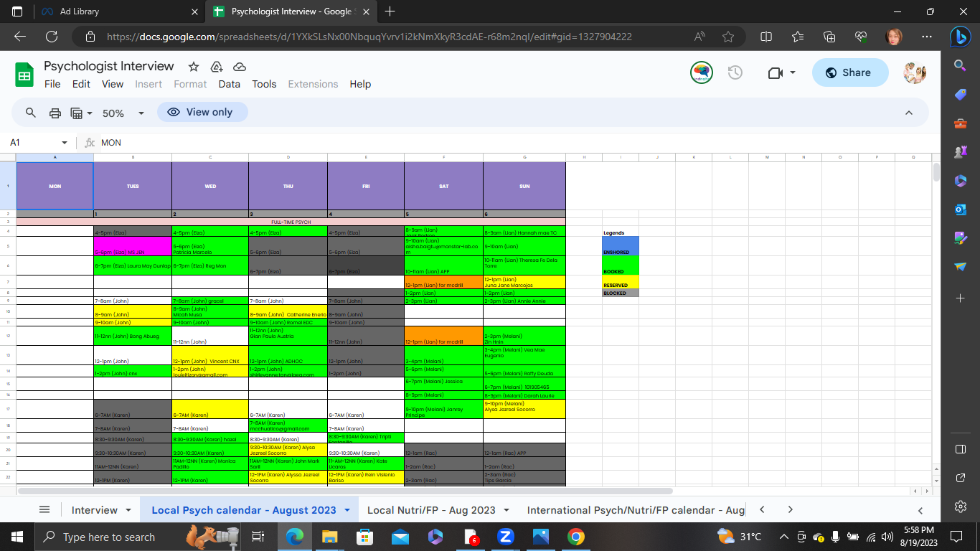Print the spreadsheet using the printer icon
This screenshot has height=551, width=980.
tap(55, 113)
